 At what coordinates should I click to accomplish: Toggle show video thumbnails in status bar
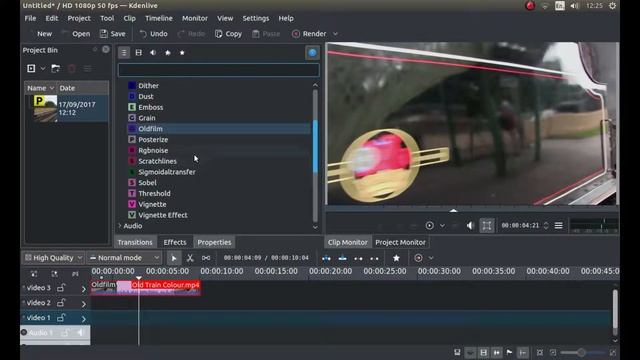483,352
